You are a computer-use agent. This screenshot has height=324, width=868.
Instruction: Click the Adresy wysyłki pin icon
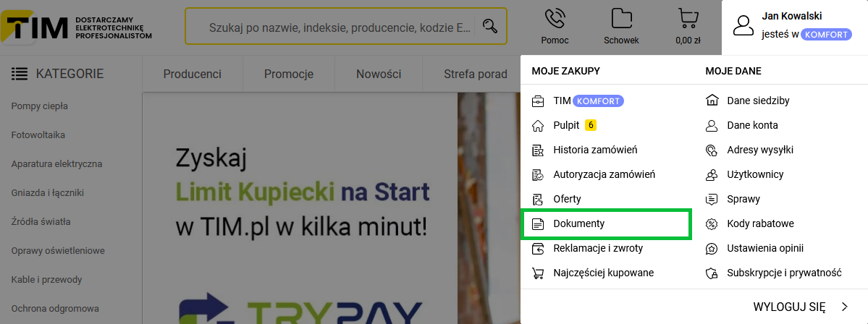point(712,150)
